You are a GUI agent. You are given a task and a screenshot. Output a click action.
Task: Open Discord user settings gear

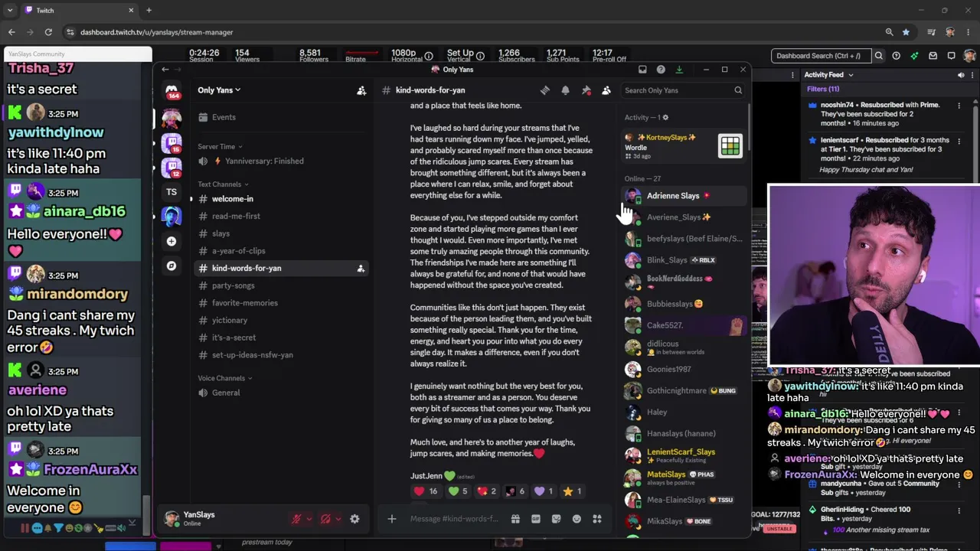(x=354, y=519)
